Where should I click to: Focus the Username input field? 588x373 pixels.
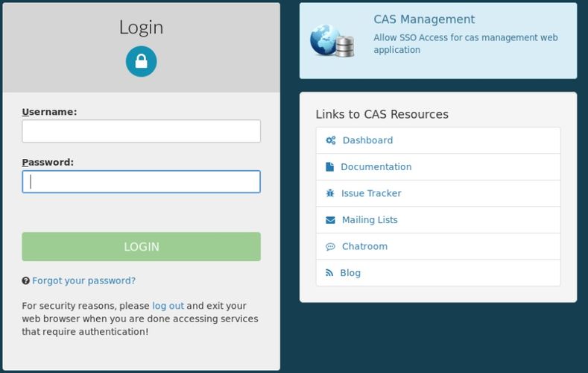pyautogui.click(x=141, y=131)
